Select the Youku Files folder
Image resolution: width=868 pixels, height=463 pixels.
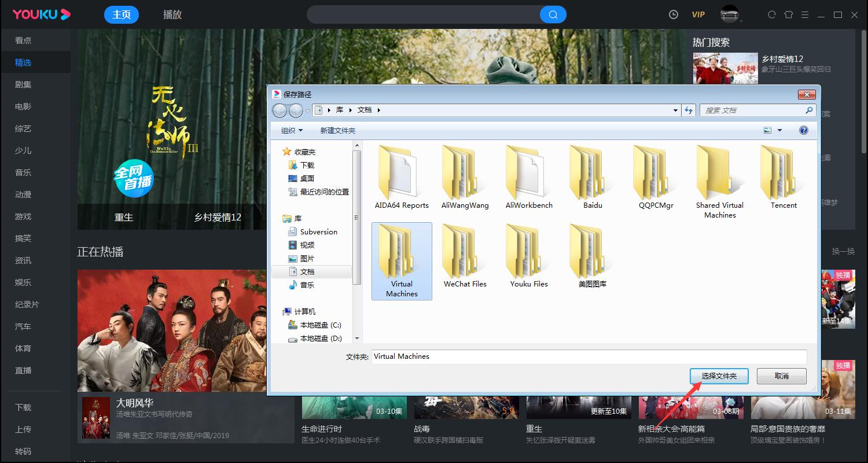coord(528,258)
